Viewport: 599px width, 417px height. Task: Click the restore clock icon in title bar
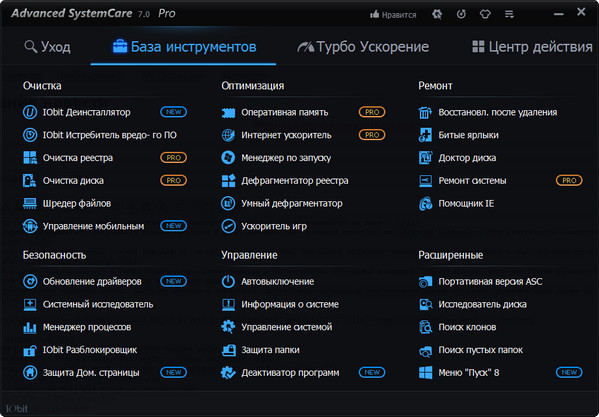click(461, 15)
